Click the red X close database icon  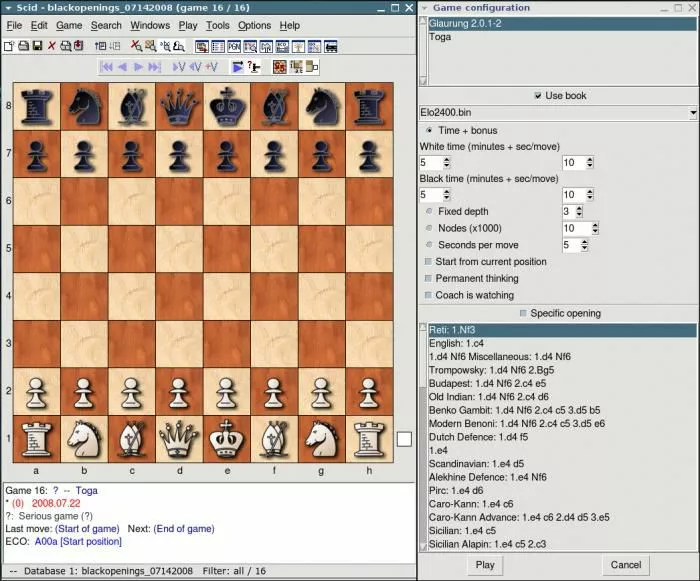click(x=52, y=46)
